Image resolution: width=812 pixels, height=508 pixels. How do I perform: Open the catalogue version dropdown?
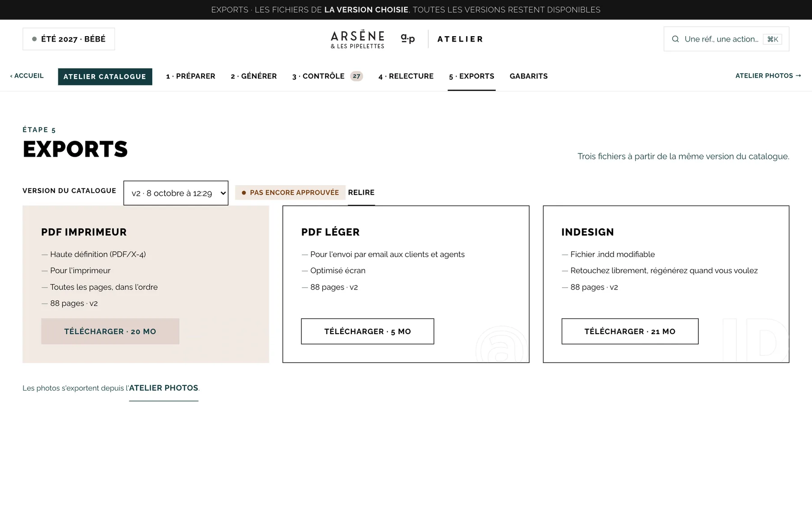[176, 193]
